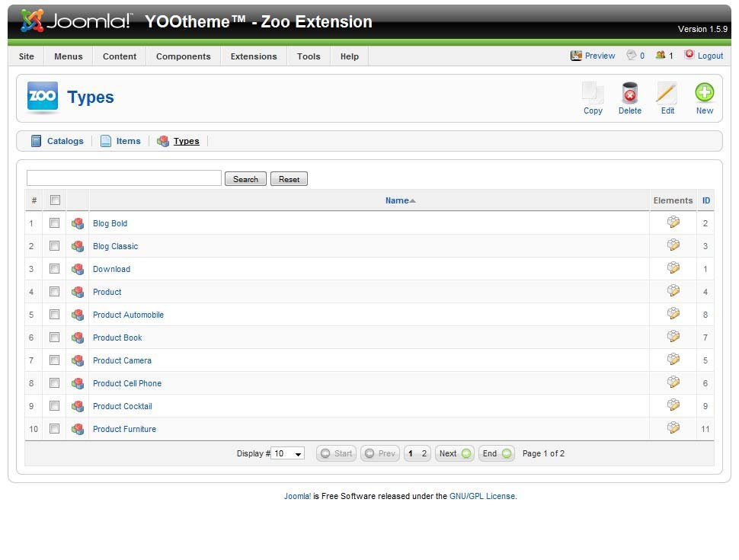Viewport: 739px width, 560px height.
Task: Go to page 2 in pagination
Action: pos(424,453)
